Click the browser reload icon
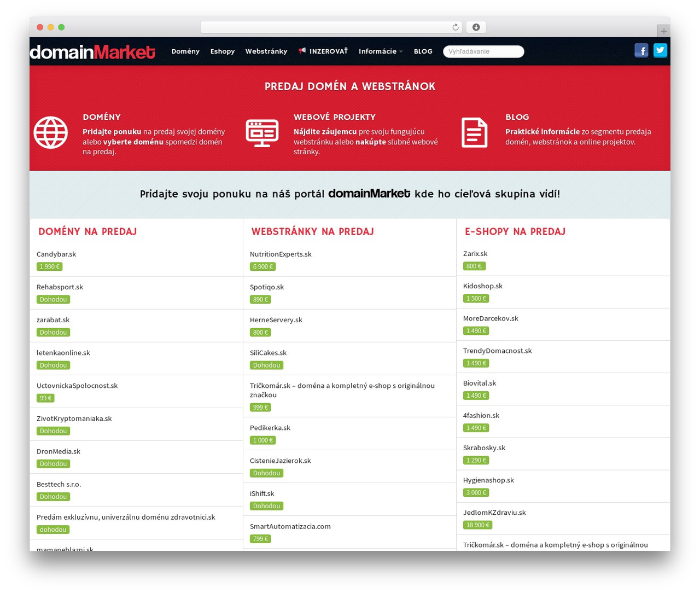This screenshot has width=700, height=593. tap(456, 27)
